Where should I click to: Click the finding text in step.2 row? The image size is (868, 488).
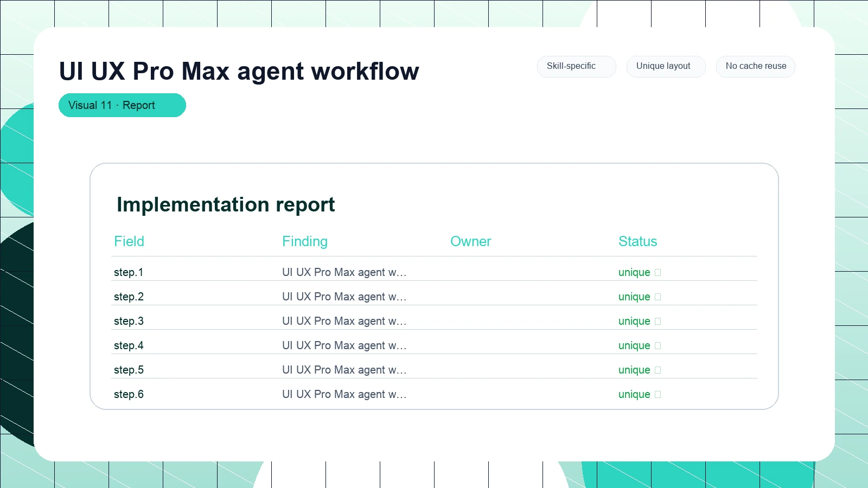coord(344,297)
